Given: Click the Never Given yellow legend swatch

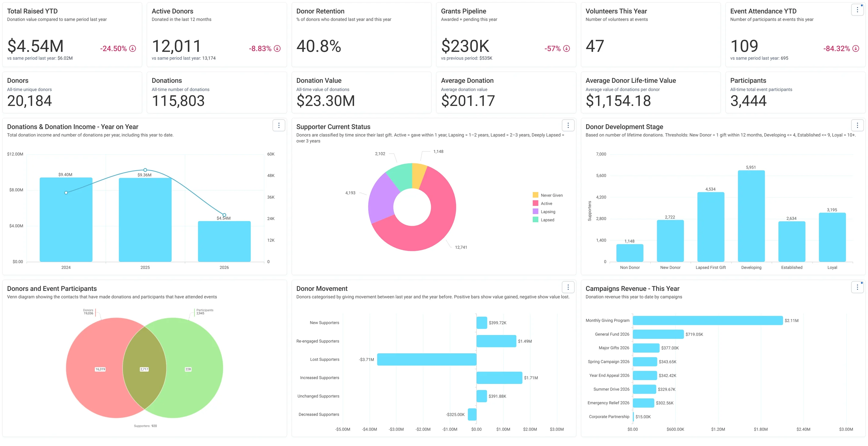Looking at the screenshot, I should (x=536, y=195).
